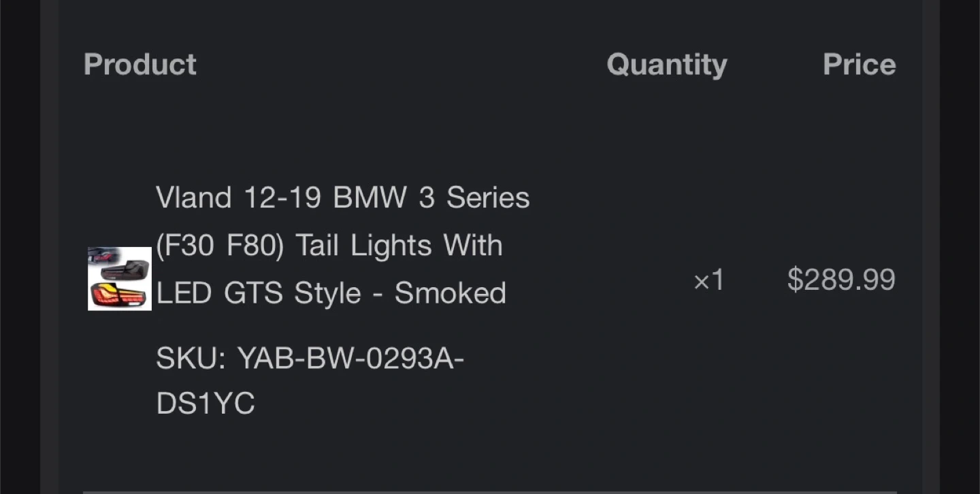Click the SKU code "YAB-BW-0293A-"

pos(350,358)
